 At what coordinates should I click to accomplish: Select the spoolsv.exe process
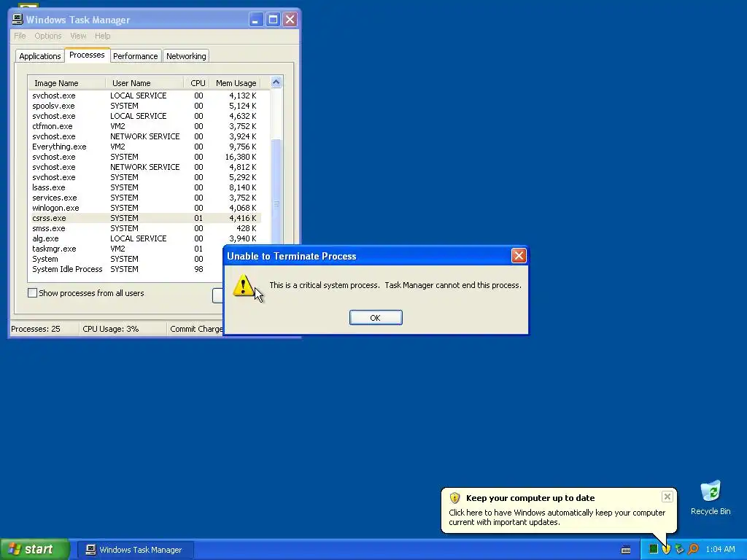(144, 106)
